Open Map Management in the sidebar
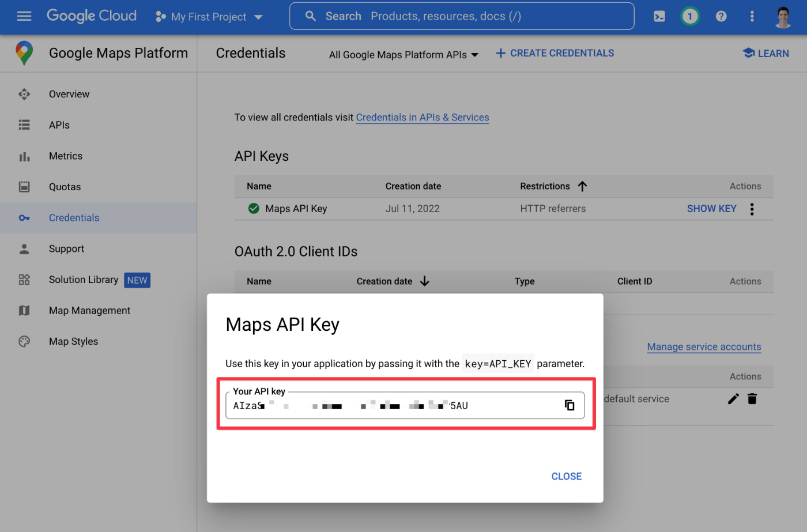 [x=98, y=311]
